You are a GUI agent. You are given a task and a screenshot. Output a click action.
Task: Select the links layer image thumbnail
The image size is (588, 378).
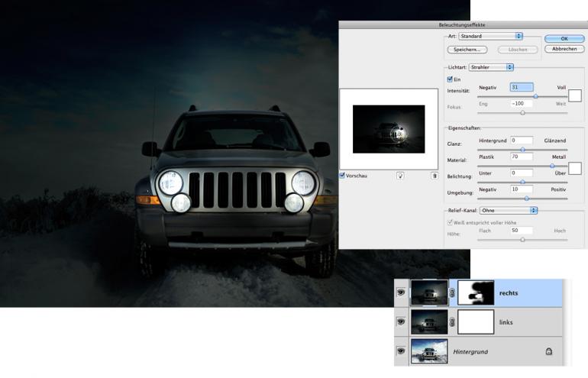click(x=429, y=321)
